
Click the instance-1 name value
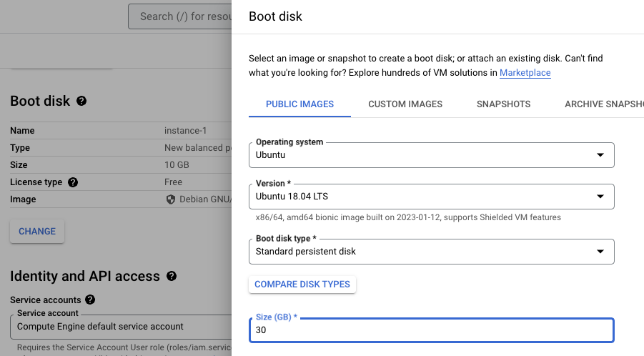[x=185, y=131]
